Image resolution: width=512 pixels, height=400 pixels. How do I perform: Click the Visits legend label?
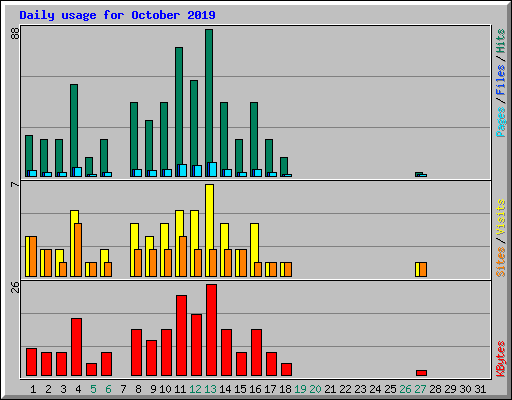click(501, 217)
